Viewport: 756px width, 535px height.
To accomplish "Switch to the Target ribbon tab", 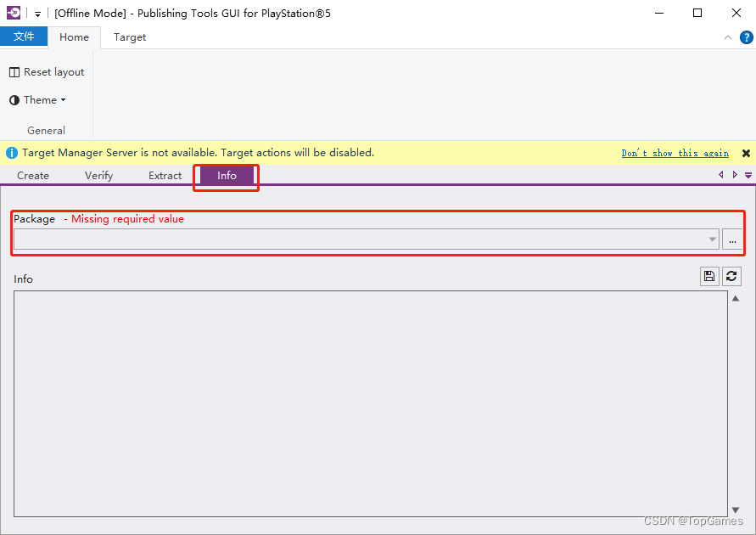I will [x=130, y=37].
